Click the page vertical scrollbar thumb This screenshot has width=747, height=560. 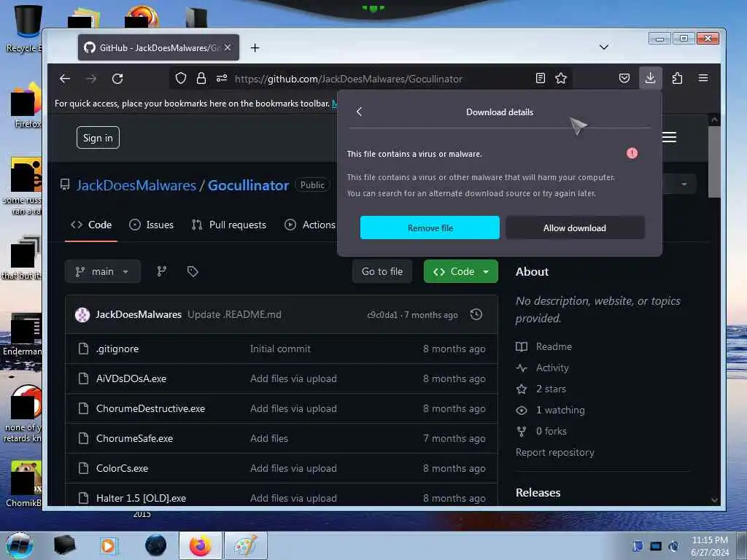[x=713, y=162]
